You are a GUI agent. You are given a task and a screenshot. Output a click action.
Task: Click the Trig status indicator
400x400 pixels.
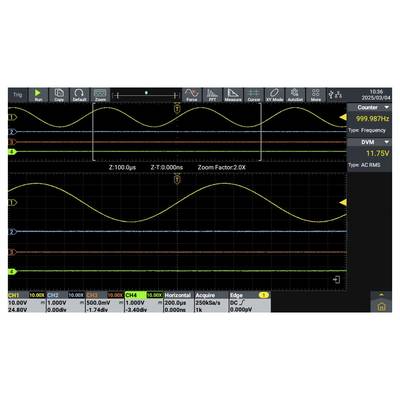coord(18,95)
